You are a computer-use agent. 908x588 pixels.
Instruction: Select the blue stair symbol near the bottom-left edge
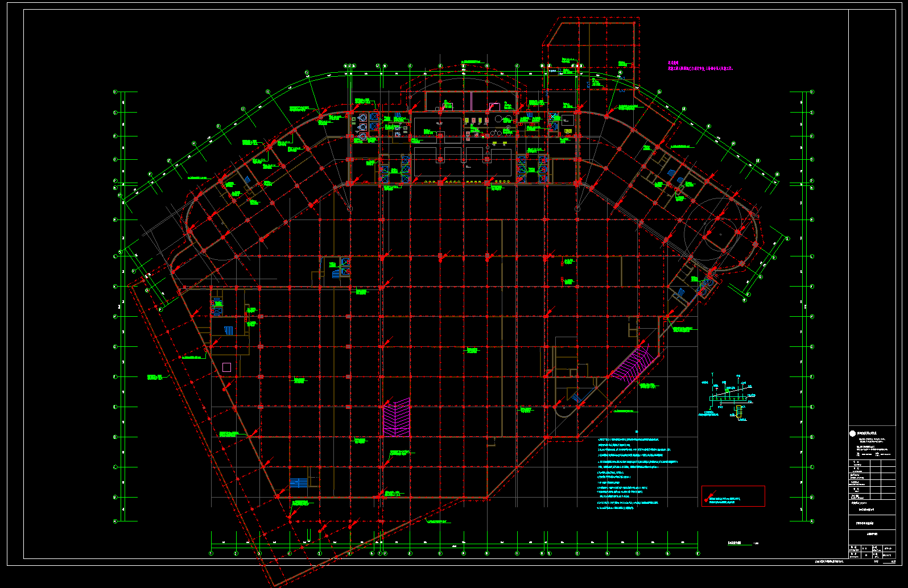[x=298, y=483]
